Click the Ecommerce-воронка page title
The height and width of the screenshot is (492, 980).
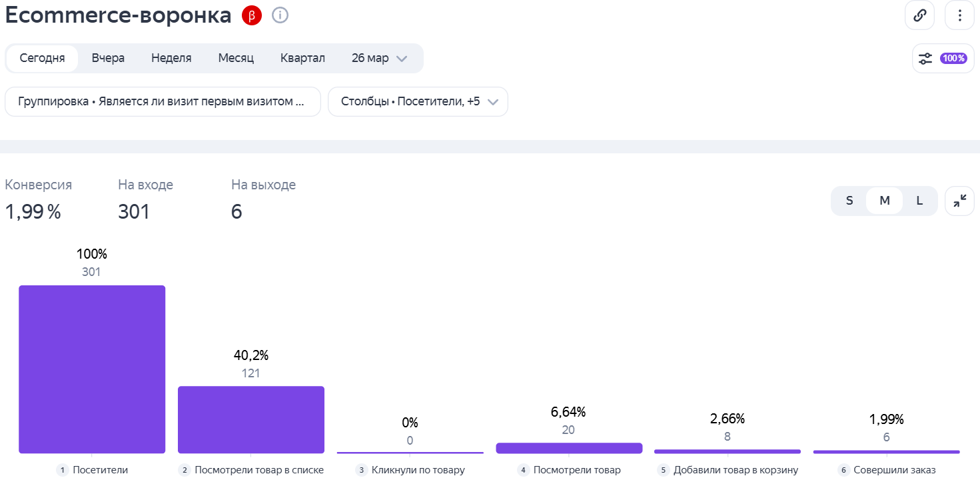point(119,15)
